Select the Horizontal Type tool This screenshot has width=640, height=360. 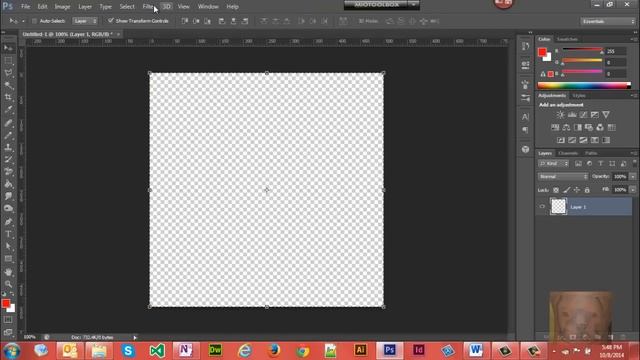pos(8,234)
